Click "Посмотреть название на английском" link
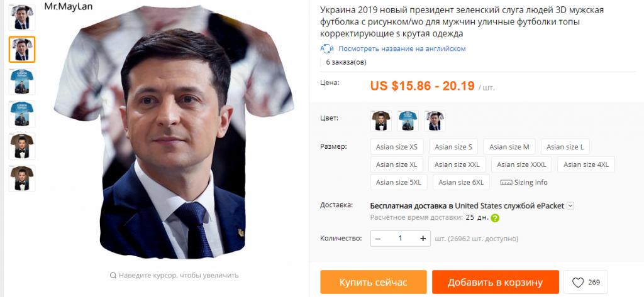644x297 pixels. click(401, 49)
